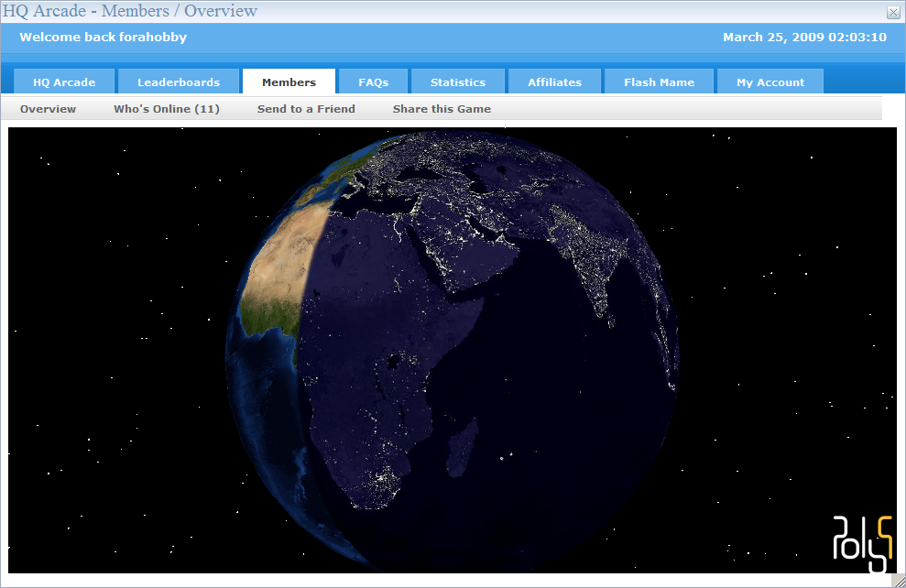Click the Overview submenu link
The image size is (906, 588).
tap(48, 109)
